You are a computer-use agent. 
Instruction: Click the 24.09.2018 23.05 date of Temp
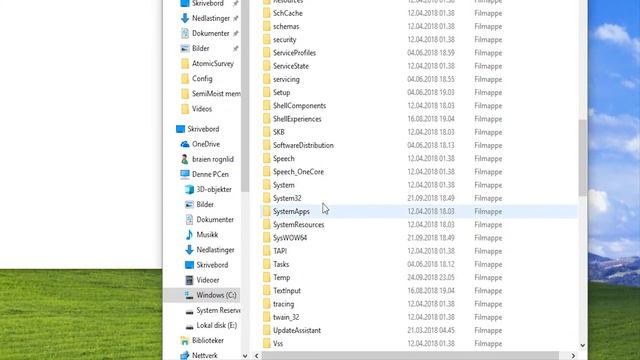pyautogui.click(x=431, y=278)
